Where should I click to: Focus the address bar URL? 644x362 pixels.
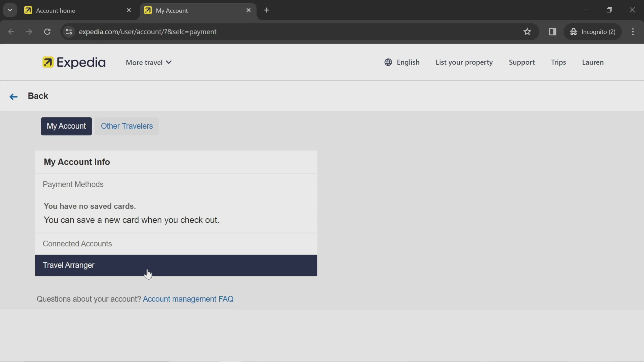148,32
